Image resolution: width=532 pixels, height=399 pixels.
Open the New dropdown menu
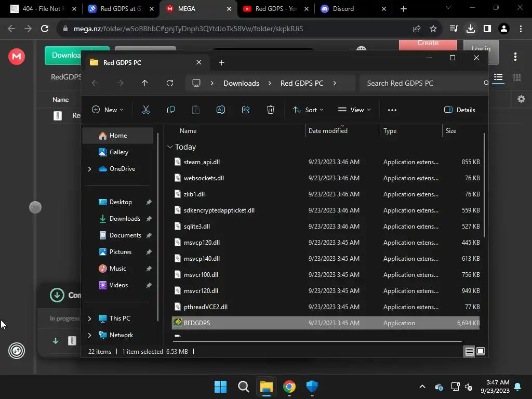[108, 110]
